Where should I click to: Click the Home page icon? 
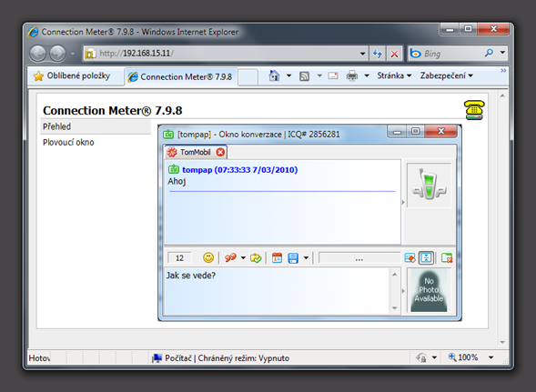pyautogui.click(x=274, y=75)
